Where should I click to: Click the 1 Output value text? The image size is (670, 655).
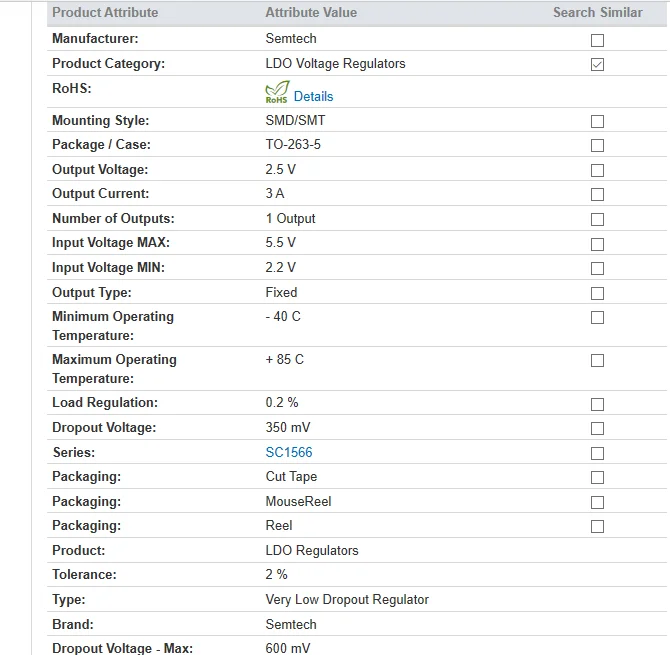coord(290,218)
